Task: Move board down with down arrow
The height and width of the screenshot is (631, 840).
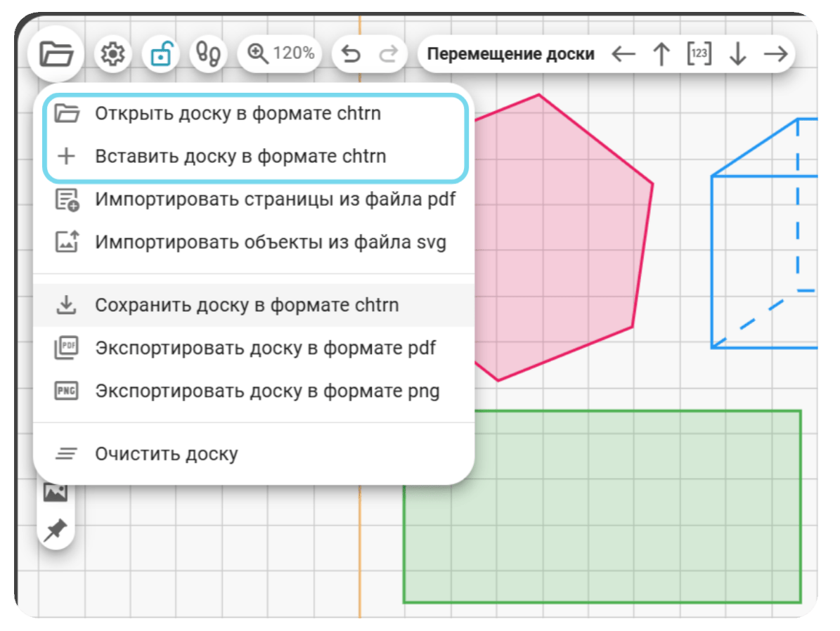Action: tap(737, 53)
